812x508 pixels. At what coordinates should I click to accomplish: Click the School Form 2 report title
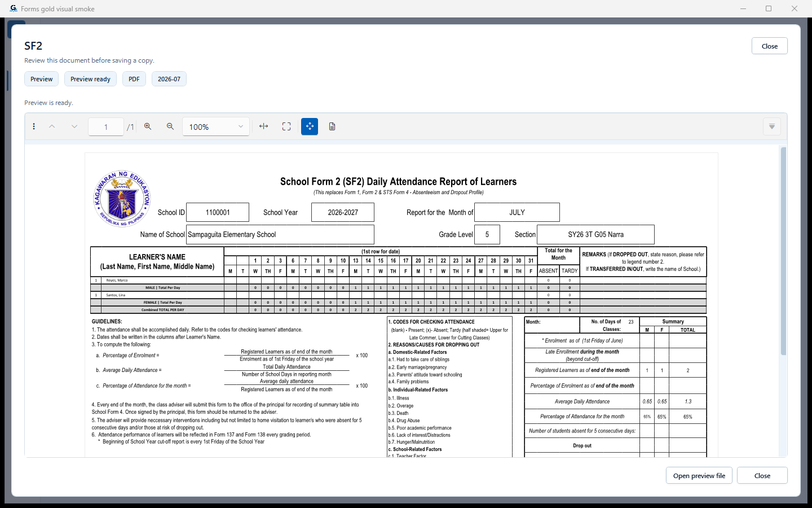click(x=398, y=182)
